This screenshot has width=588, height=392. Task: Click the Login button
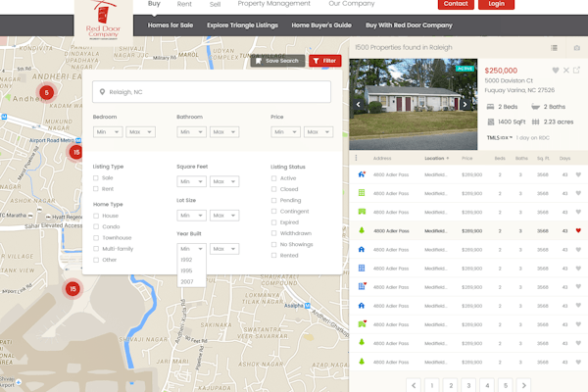click(496, 4)
